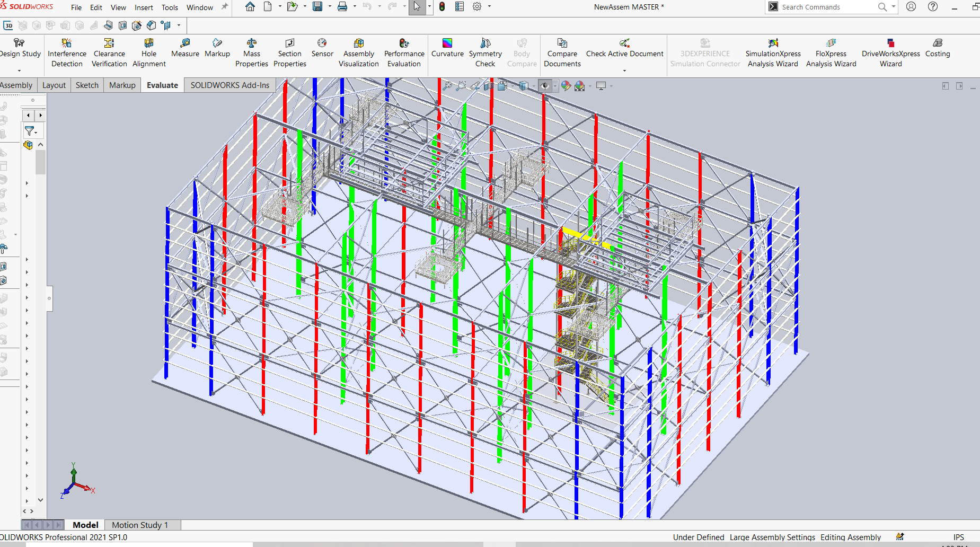
Task: Open Section Properties
Action: [290, 53]
